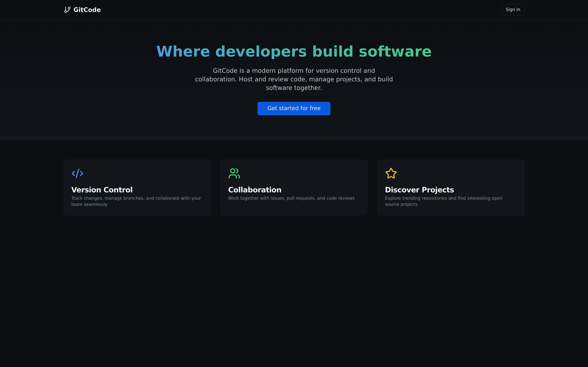Click the Where developers build software headline
Viewport: 588px width, 367px height.
coord(294,52)
